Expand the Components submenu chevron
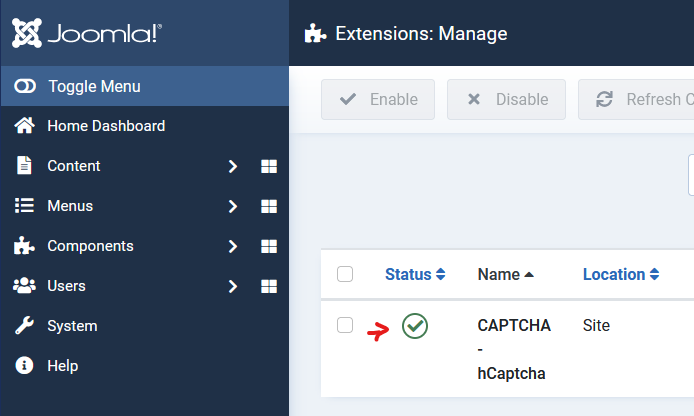The image size is (694, 416). (x=233, y=246)
